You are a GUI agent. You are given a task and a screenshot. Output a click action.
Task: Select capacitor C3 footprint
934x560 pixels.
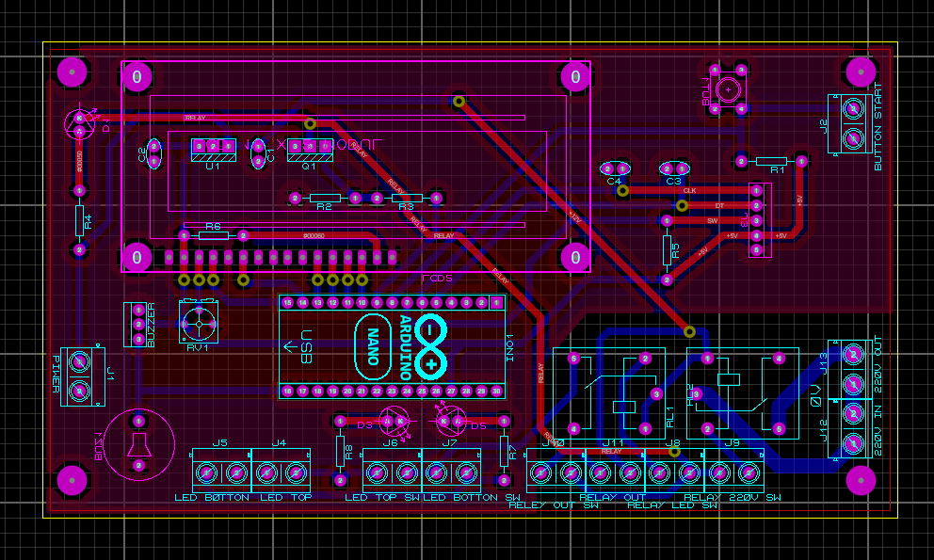pyautogui.click(x=674, y=169)
